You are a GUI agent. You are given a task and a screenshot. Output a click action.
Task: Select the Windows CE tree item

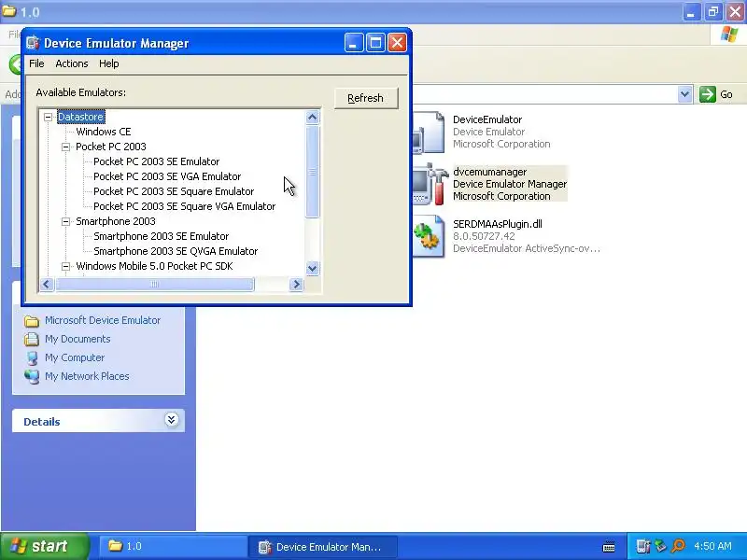pos(104,132)
